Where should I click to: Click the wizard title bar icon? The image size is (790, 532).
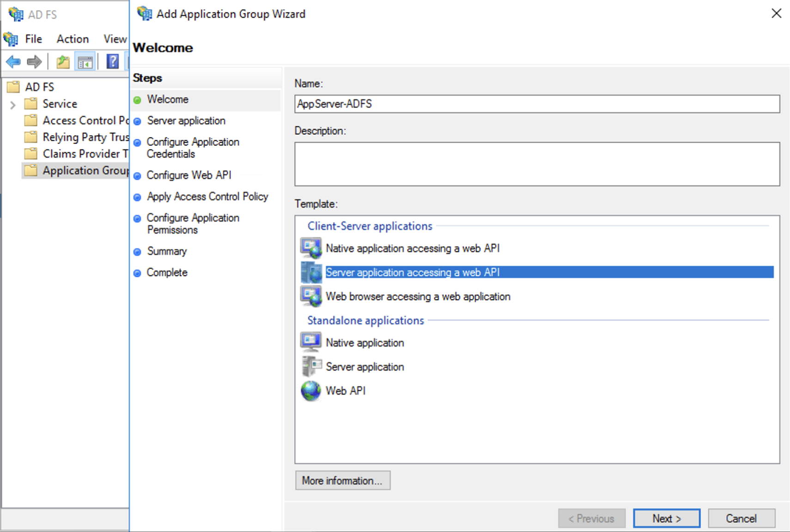click(145, 13)
